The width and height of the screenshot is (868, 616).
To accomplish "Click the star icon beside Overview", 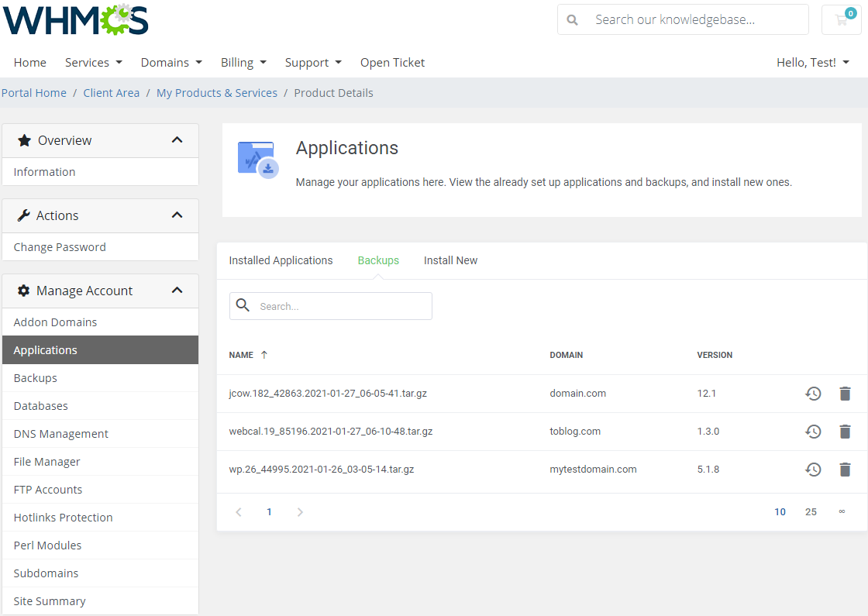I will pyautogui.click(x=24, y=140).
